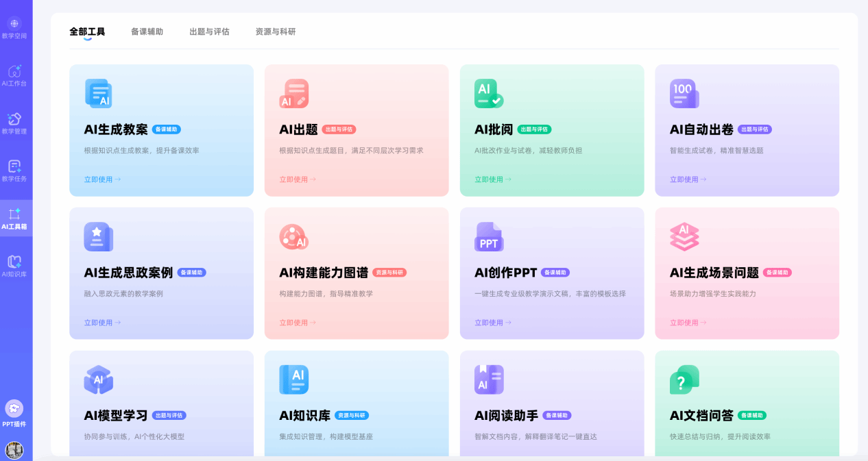Click the AI文档问答 question mark icon
The width and height of the screenshot is (868, 461).
pyautogui.click(x=684, y=379)
